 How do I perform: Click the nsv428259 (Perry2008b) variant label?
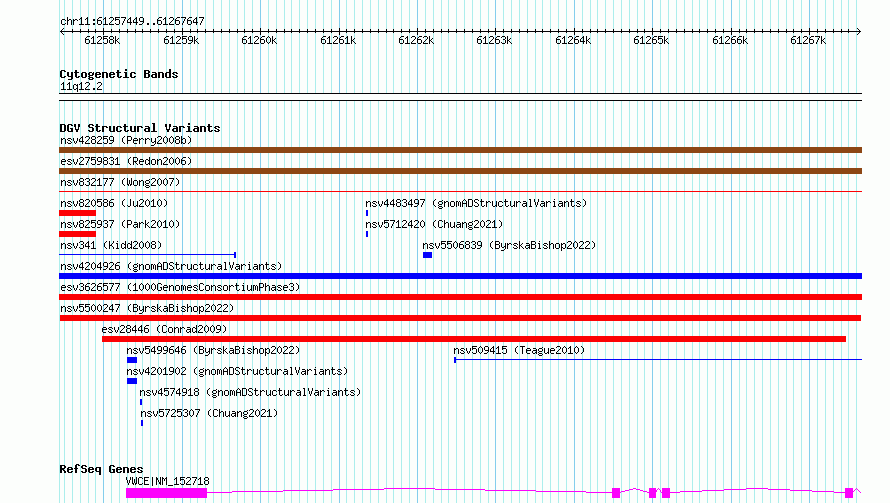tap(126, 140)
